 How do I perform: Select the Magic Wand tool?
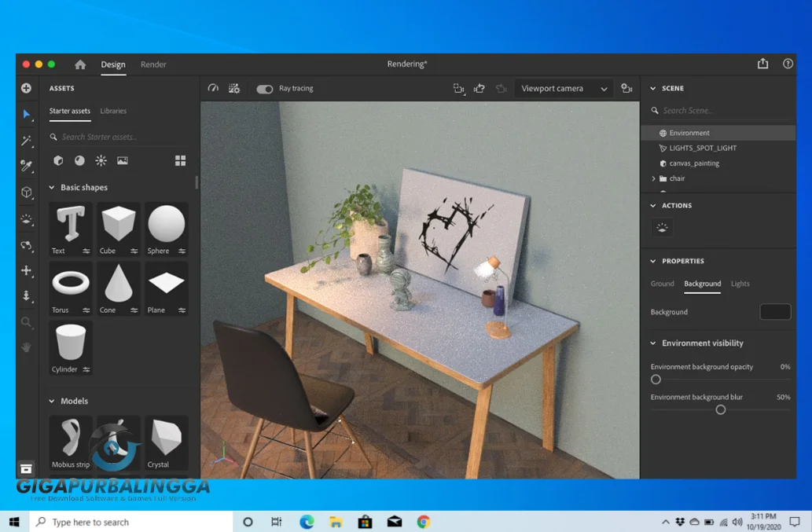pos(27,141)
